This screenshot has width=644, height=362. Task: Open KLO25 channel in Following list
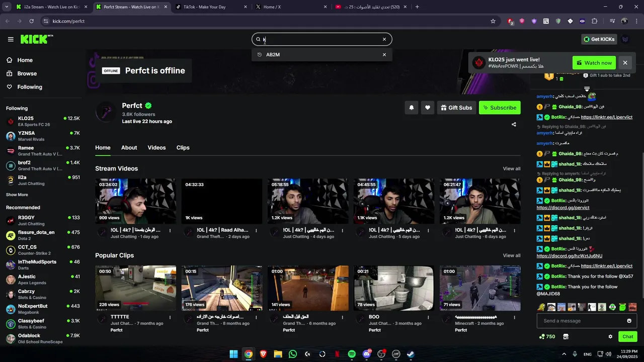click(x=43, y=121)
